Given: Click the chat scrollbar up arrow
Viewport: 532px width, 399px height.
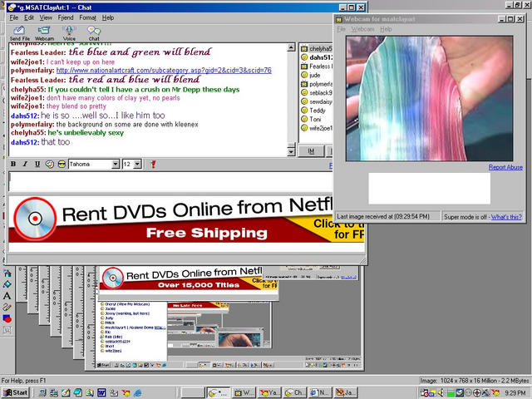Looking at the screenshot, I should pos(291,47).
